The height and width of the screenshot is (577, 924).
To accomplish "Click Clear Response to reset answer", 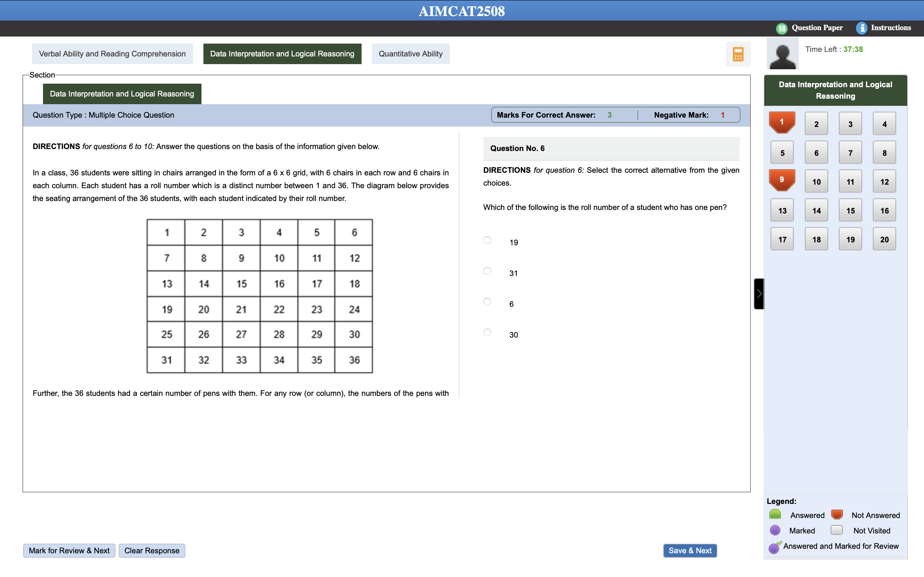I will pos(151,550).
